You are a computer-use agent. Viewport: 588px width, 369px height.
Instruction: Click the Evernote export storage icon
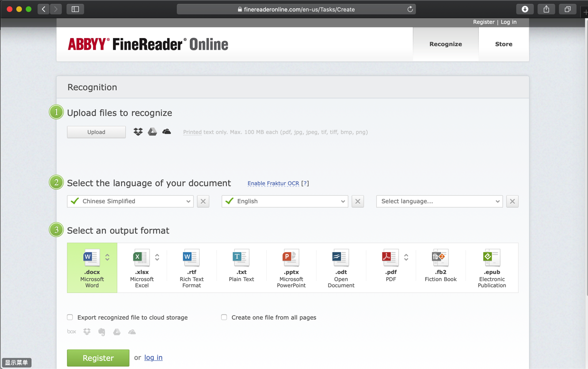(x=102, y=332)
